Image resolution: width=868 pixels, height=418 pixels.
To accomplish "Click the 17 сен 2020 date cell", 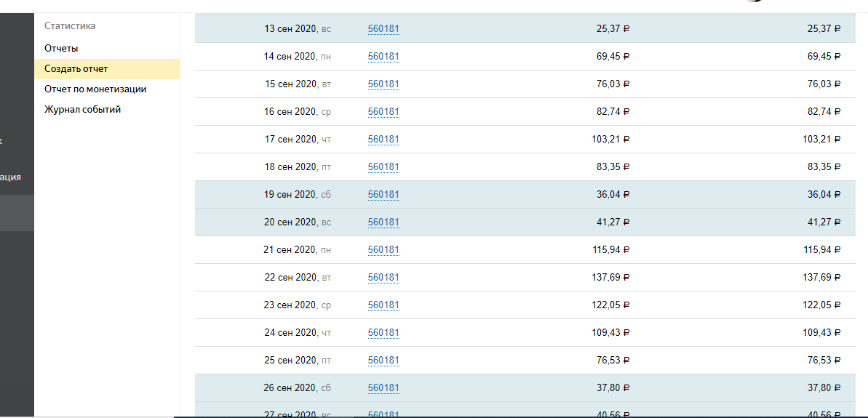I will (298, 140).
